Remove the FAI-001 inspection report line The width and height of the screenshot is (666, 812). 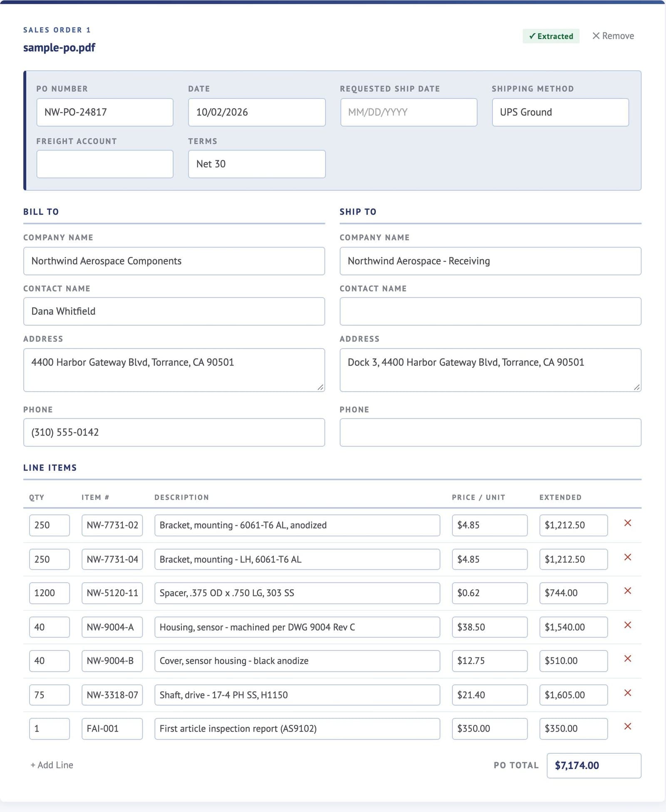628,727
